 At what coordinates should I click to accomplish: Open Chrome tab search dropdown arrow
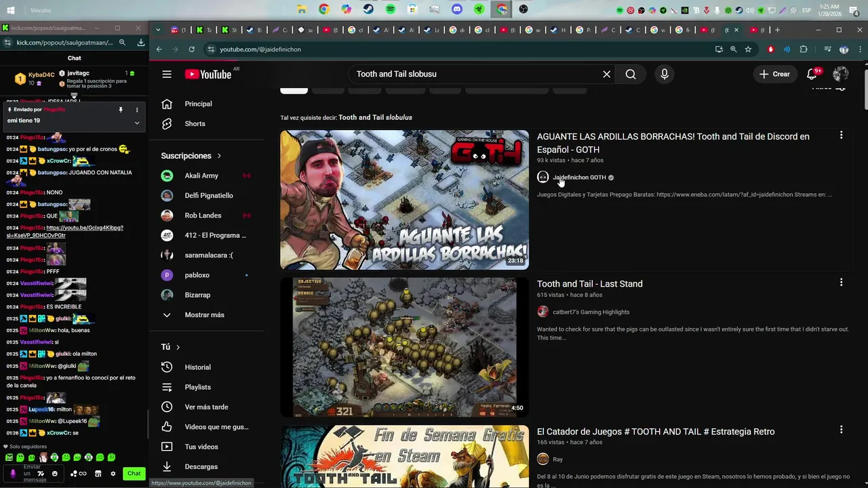(158, 30)
